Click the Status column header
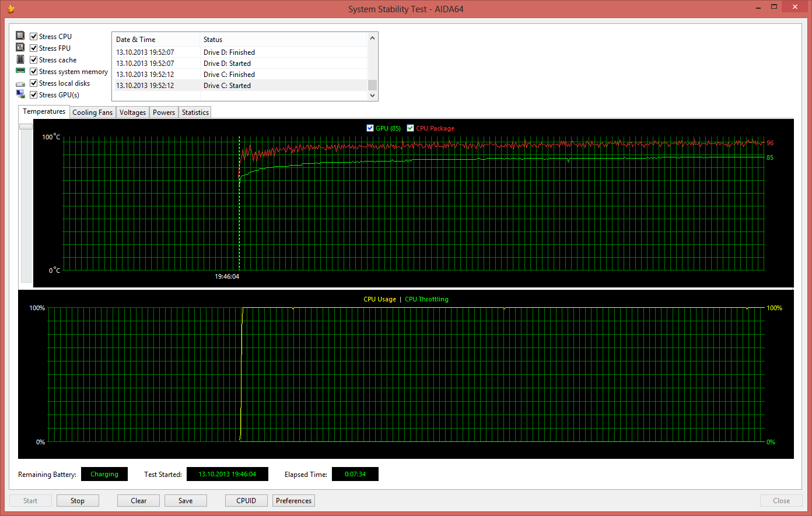Viewport: 812px width, 516px height. [283, 40]
